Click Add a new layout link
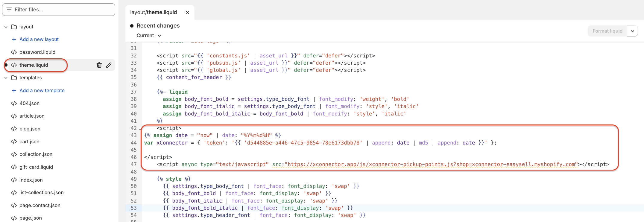The height and width of the screenshot is (222, 644). 39,39
